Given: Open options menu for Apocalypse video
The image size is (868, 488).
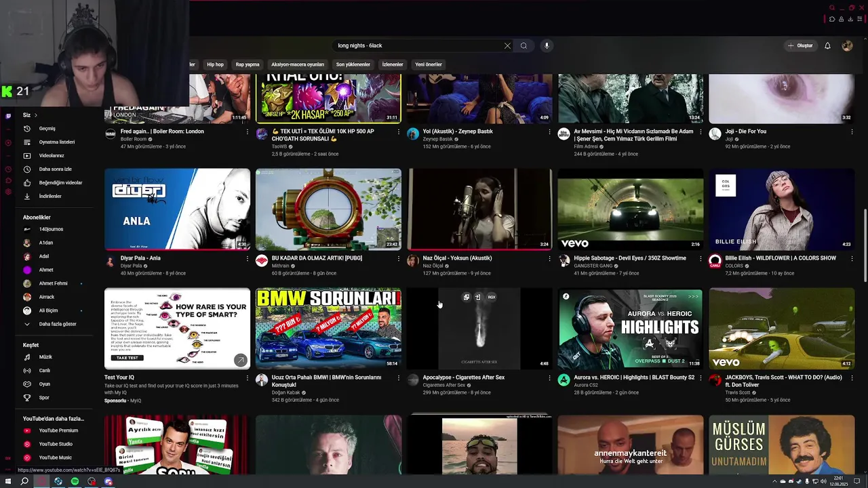Looking at the screenshot, I should pyautogui.click(x=549, y=378).
